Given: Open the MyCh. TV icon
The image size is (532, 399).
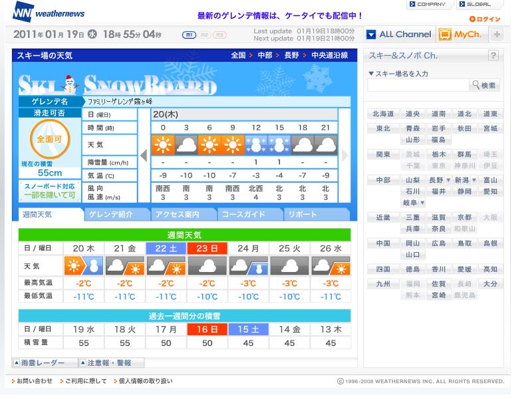Looking at the screenshot, I should [x=445, y=35].
